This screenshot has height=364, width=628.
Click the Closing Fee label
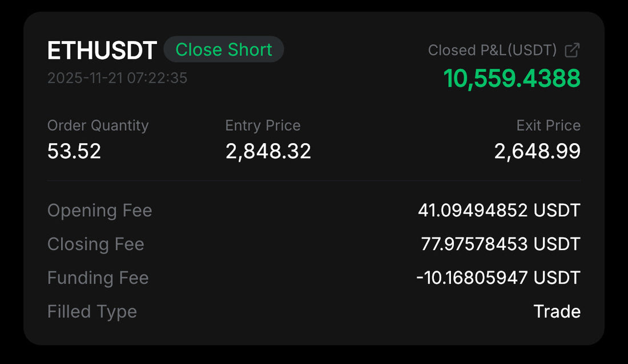95,244
